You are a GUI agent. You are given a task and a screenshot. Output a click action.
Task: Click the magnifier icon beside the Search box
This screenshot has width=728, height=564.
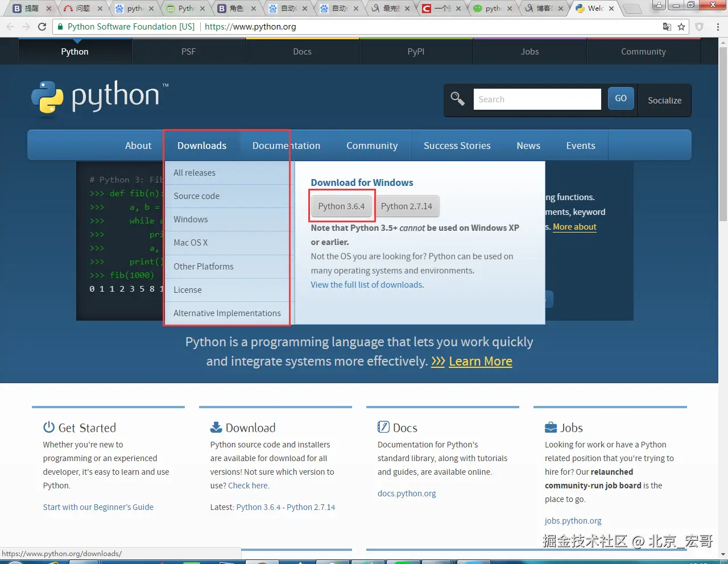click(458, 99)
